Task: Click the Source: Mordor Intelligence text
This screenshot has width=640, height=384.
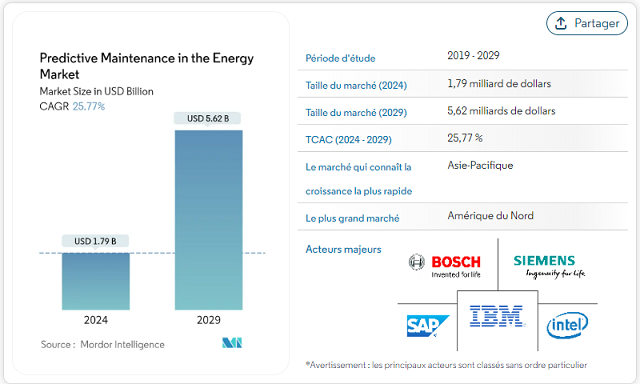Action: (102, 344)
